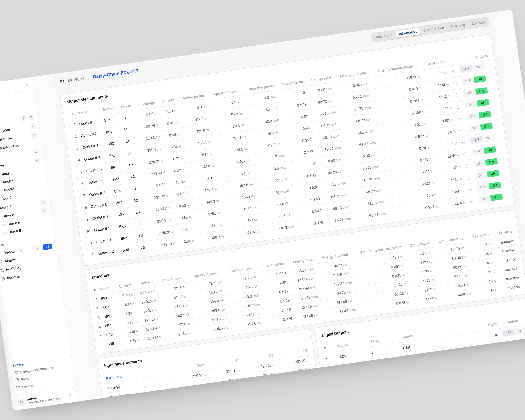Image resolution: width=525 pixels, height=420 pixels.
Task: Click the Daisy-Chain PDU #13 breadcrumb
Action: pos(116,73)
